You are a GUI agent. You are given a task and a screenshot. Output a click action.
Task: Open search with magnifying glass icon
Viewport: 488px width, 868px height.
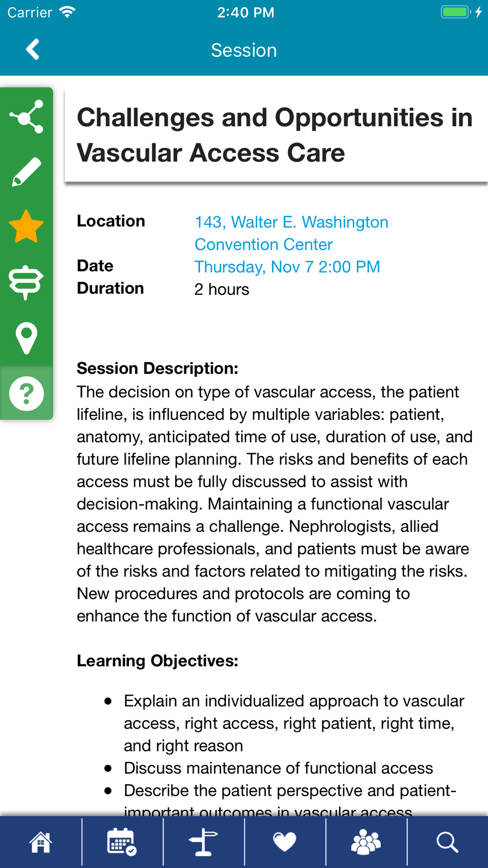[x=447, y=842]
